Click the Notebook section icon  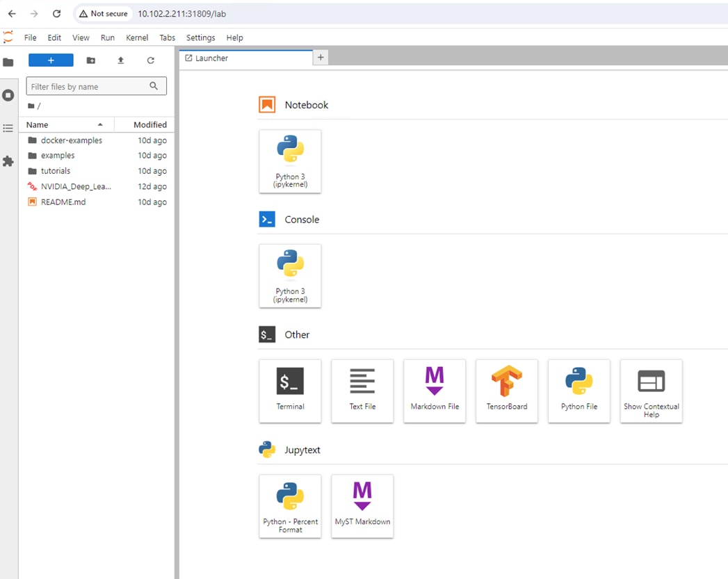[267, 105]
